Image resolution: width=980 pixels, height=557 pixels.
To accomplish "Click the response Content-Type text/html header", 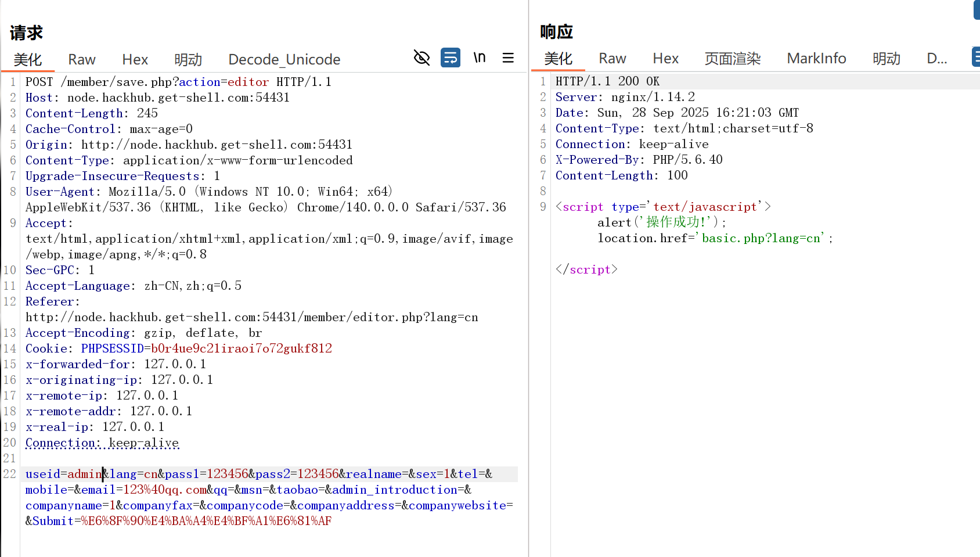I will click(x=684, y=128).
